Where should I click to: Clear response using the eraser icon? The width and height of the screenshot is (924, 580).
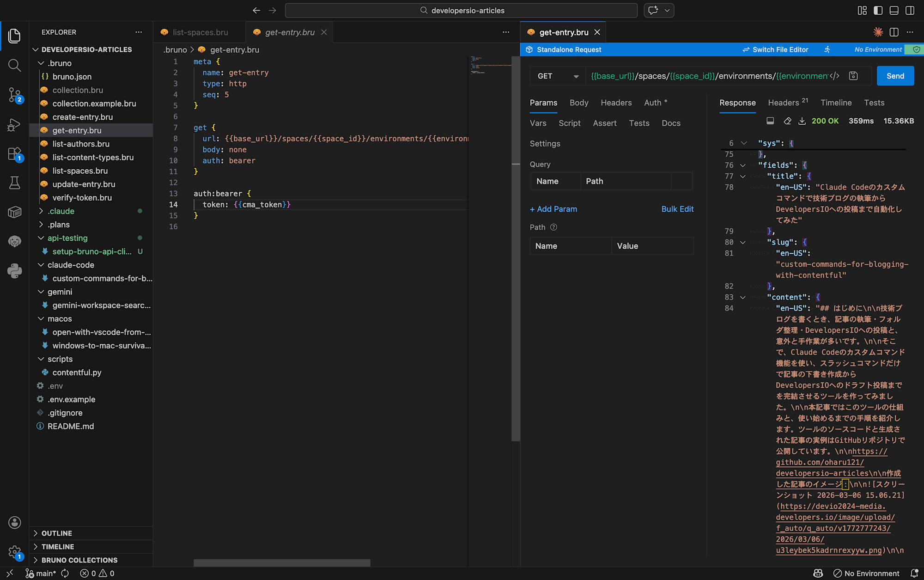click(x=787, y=121)
